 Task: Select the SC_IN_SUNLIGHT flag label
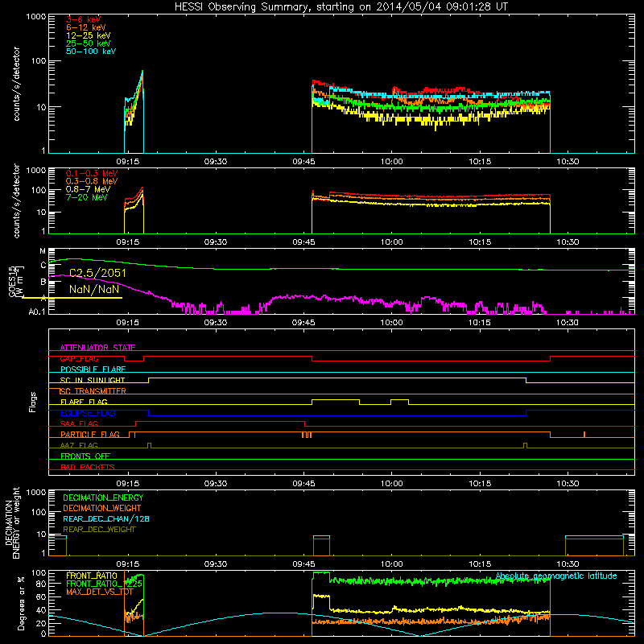pos(93,380)
